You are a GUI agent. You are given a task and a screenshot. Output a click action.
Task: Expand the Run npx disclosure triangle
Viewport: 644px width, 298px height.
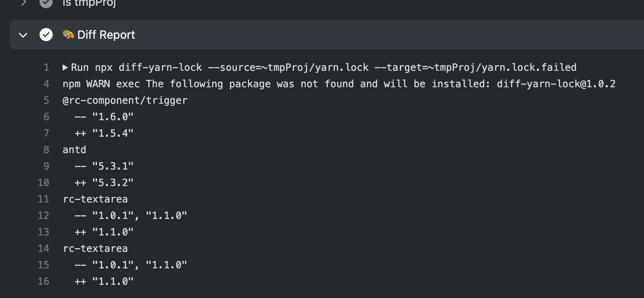click(x=65, y=67)
